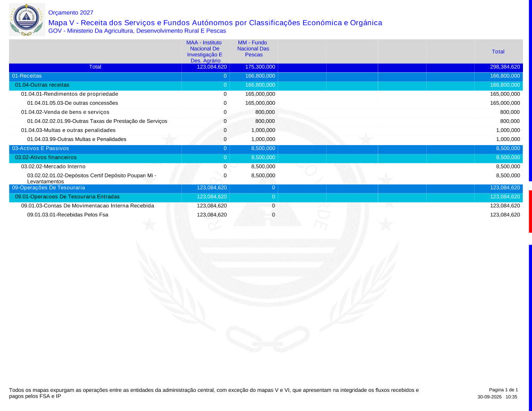Click the Total value for Multas e outras penalidades
This screenshot has height=411, width=532.
[508, 130]
